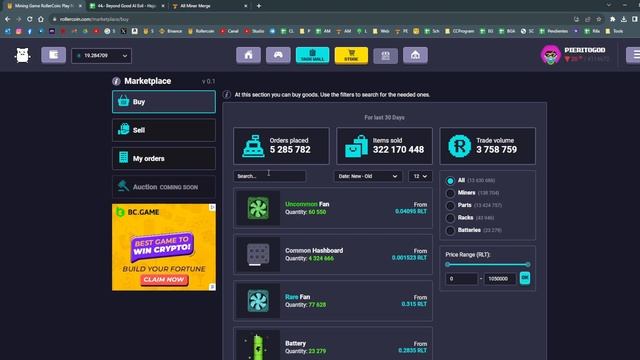Open the Common Hashboard listing
The height and width of the screenshot is (360, 640).
[x=333, y=254]
